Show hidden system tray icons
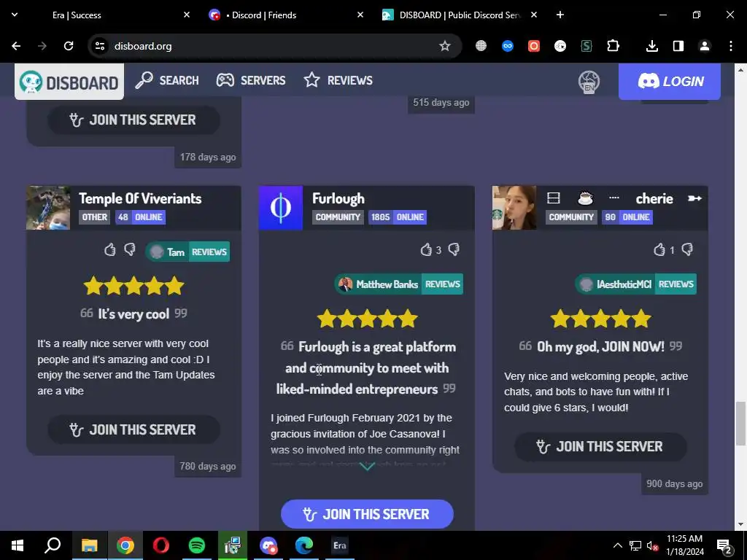The width and height of the screenshot is (747, 560). [x=617, y=545]
